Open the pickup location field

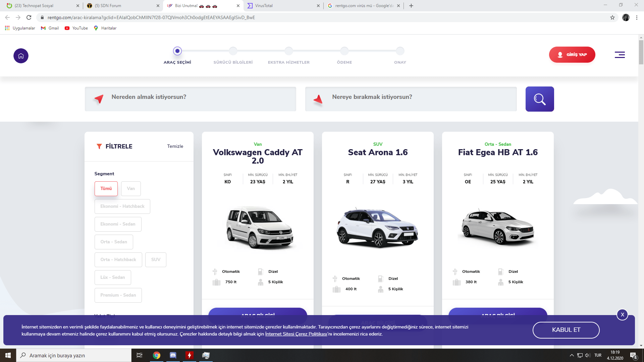click(x=191, y=99)
